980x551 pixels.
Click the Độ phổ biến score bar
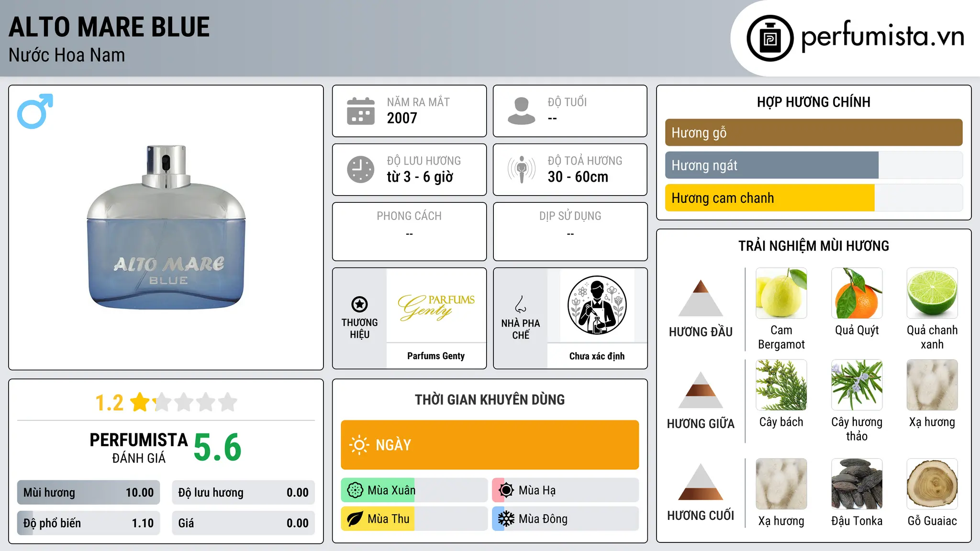coord(89,523)
